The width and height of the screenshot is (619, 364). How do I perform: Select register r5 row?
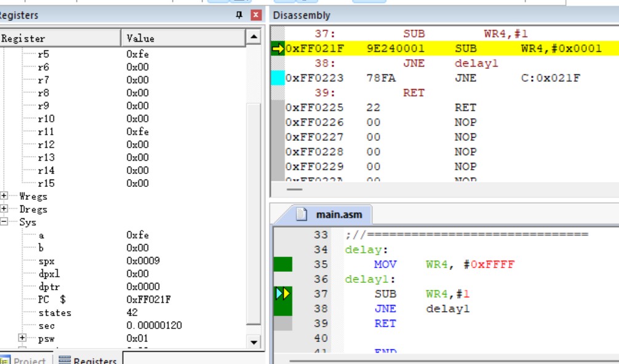click(122, 53)
